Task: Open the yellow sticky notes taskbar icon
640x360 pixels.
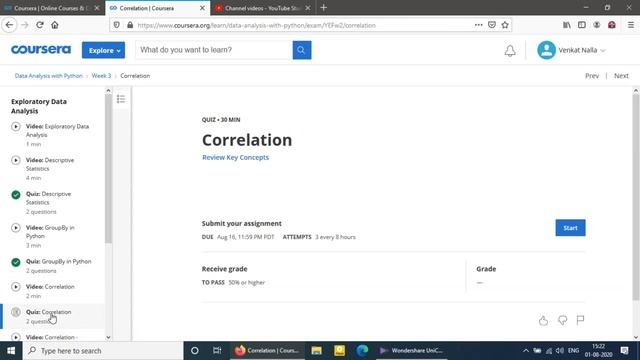Action: pos(339,351)
